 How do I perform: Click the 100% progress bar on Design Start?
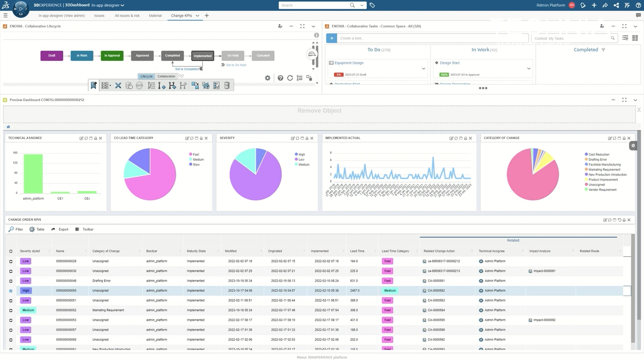444,74
